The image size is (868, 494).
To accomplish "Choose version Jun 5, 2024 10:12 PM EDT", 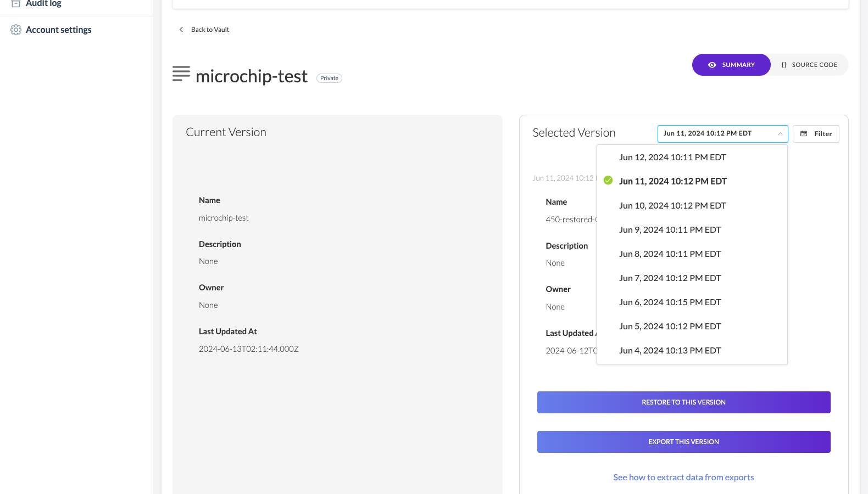I will (692, 327).
